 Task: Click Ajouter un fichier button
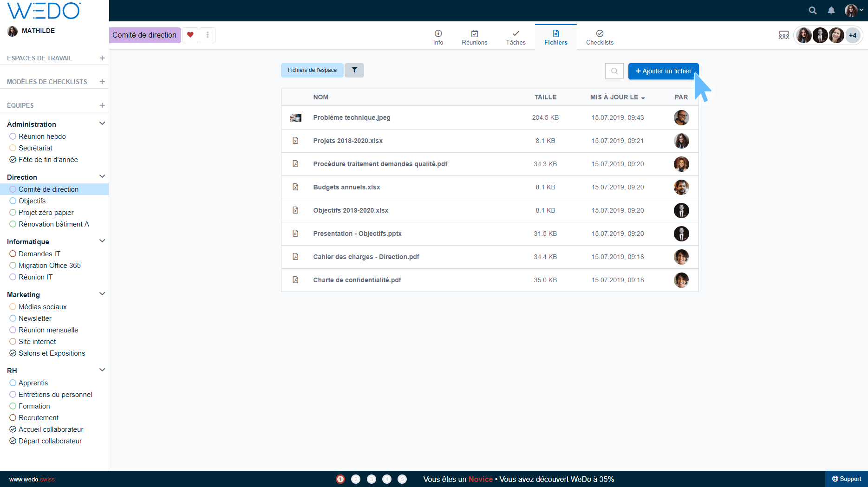(663, 71)
